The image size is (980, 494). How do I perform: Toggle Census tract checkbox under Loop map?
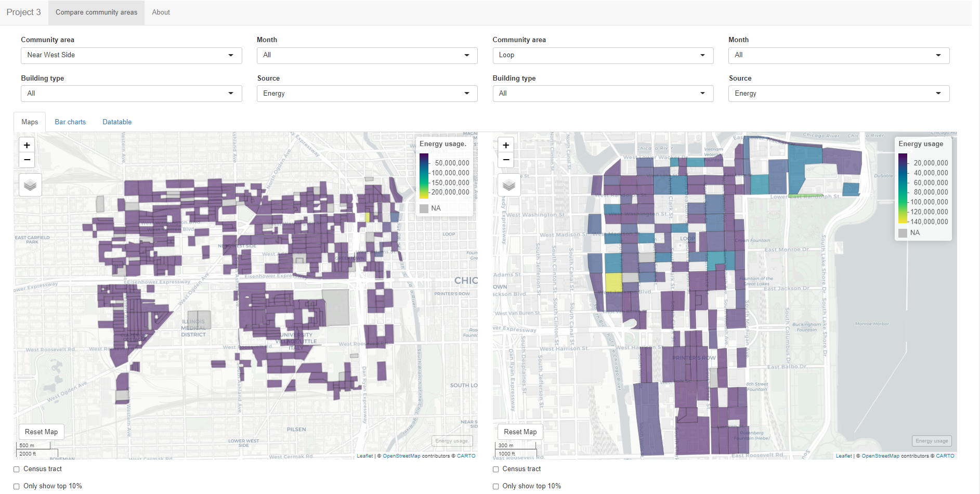(496, 469)
